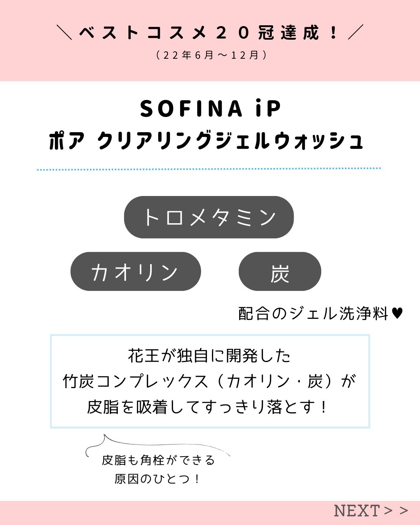Viewport: 420px width, 525px height.
Task: Click the 皮脂も角栓ができる note
Action: pos(158,460)
